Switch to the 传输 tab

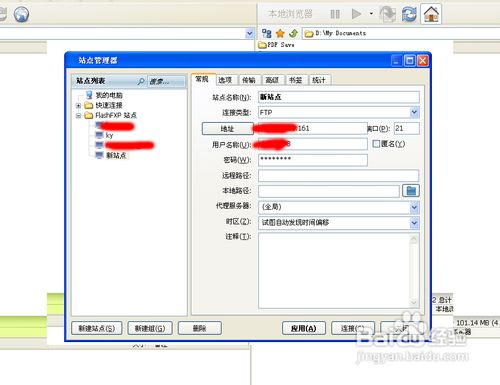click(249, 80)
